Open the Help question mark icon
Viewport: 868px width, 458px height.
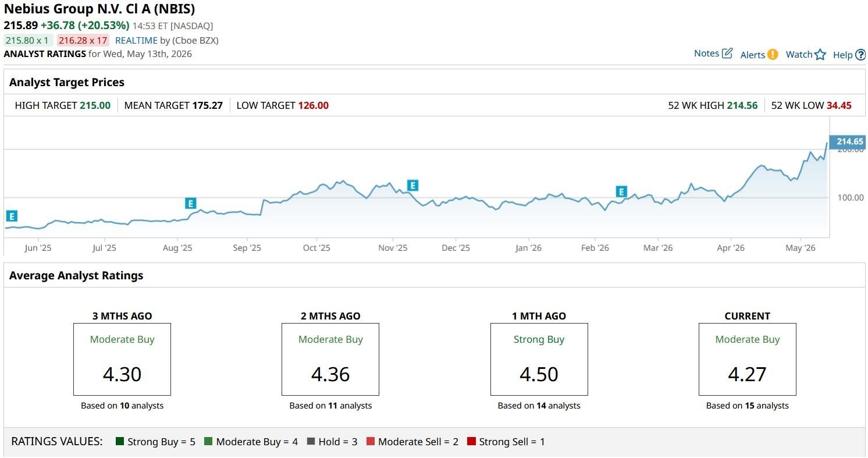[x=860, y=55]
